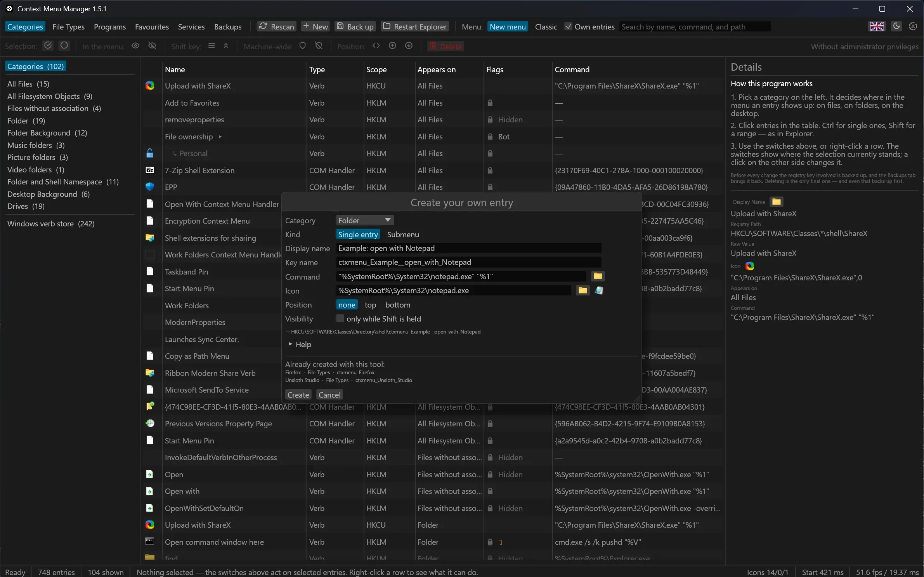Click the Shell extensions for sharing icon

pos(150,238)
